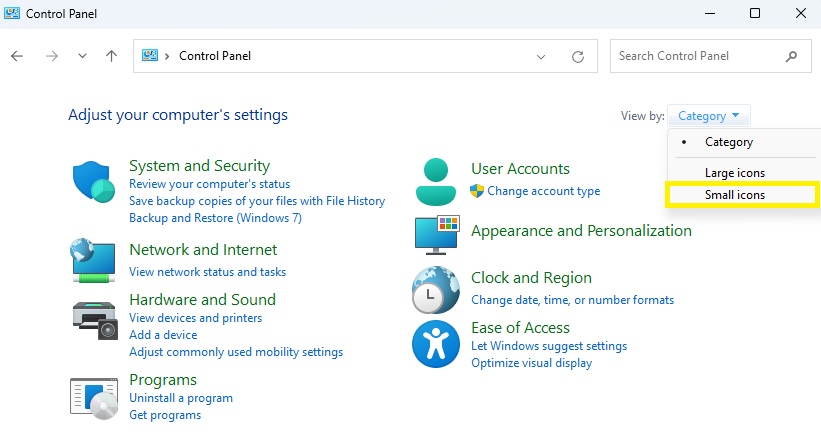Viewport: 821px width, 446px height.
Task: Click Review your computer's status
Action: click(x=209, y=184)
